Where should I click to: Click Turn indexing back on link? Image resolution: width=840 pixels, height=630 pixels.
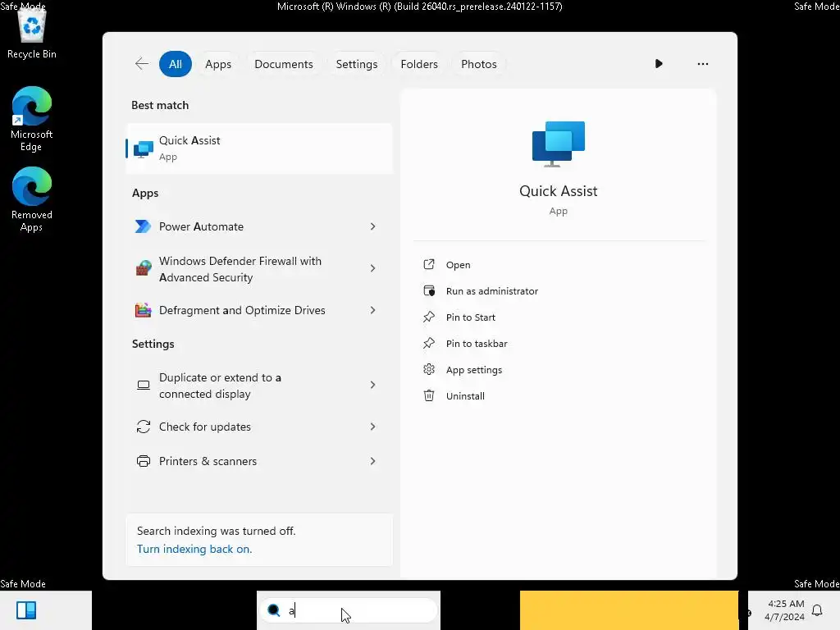(194, 549)
